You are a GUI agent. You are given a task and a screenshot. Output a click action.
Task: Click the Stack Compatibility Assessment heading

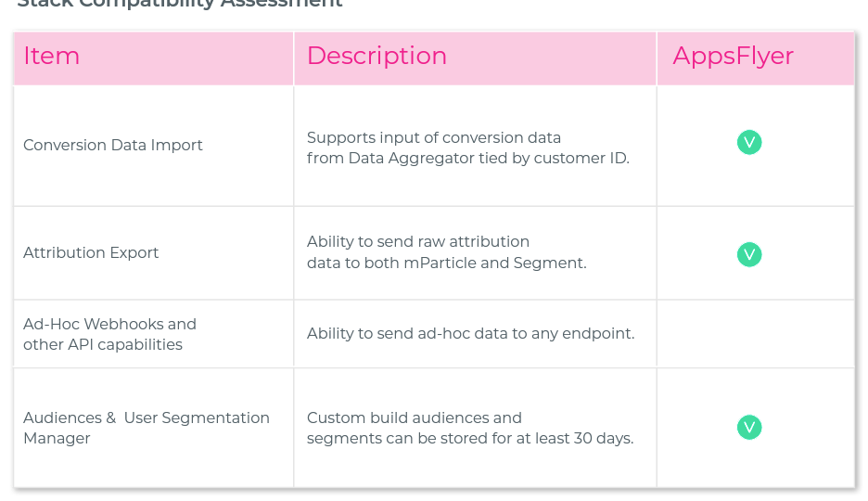(x=180, y=4)
